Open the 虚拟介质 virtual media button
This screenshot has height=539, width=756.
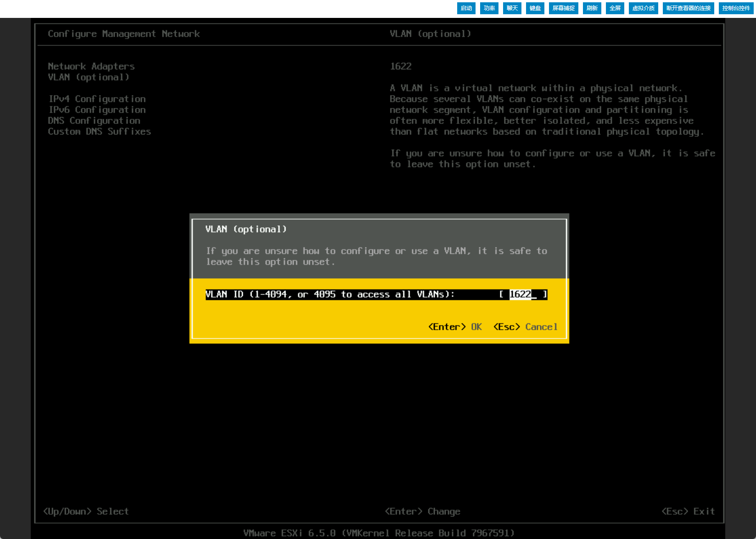(x=643, y=8)
